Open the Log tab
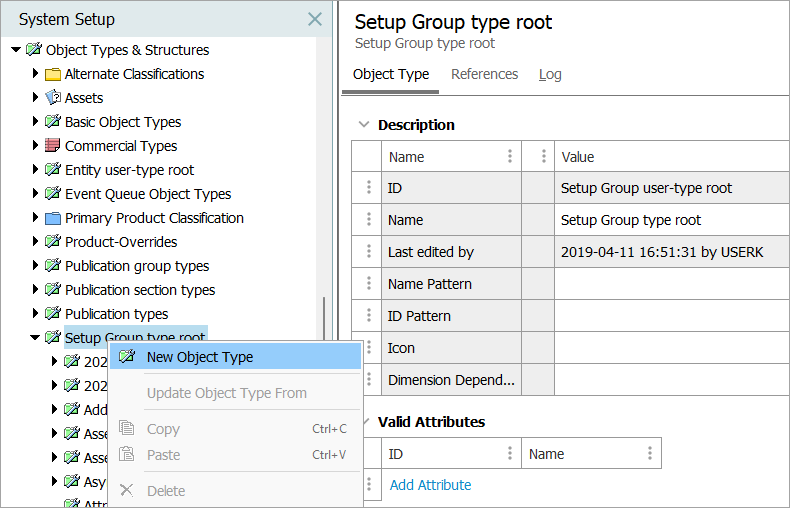This screenshot has width=790, height=508. (550, 74)
